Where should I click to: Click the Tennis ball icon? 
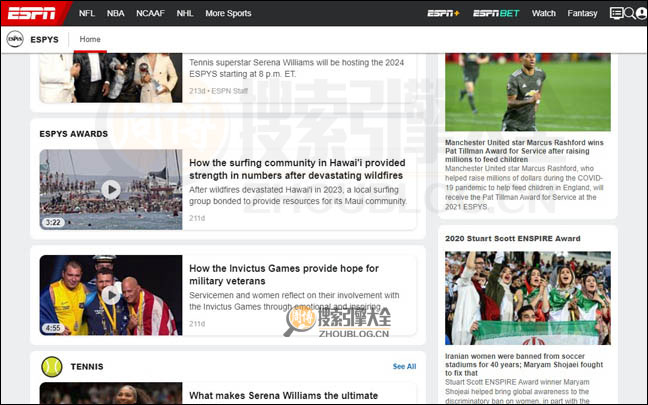point(52,367)
